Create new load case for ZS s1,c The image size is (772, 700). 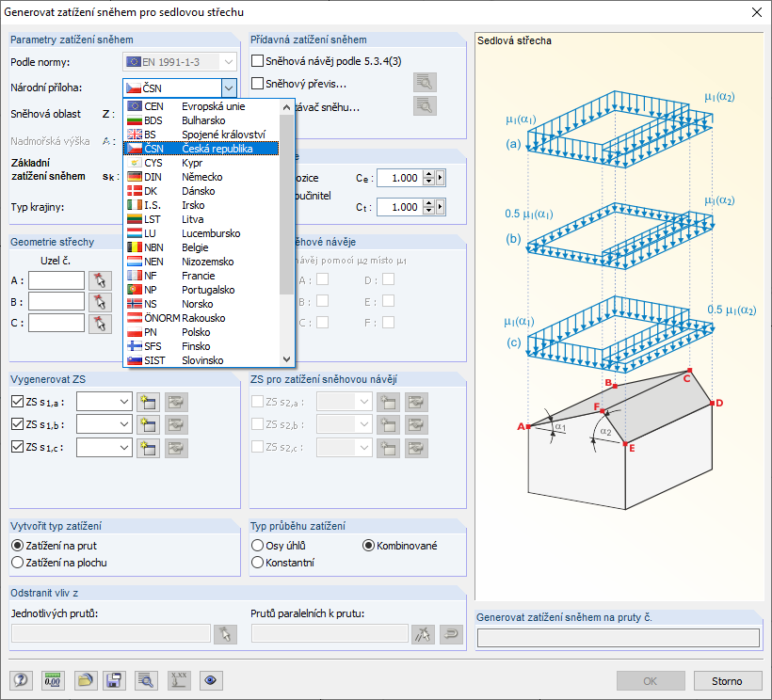point(148,448)
